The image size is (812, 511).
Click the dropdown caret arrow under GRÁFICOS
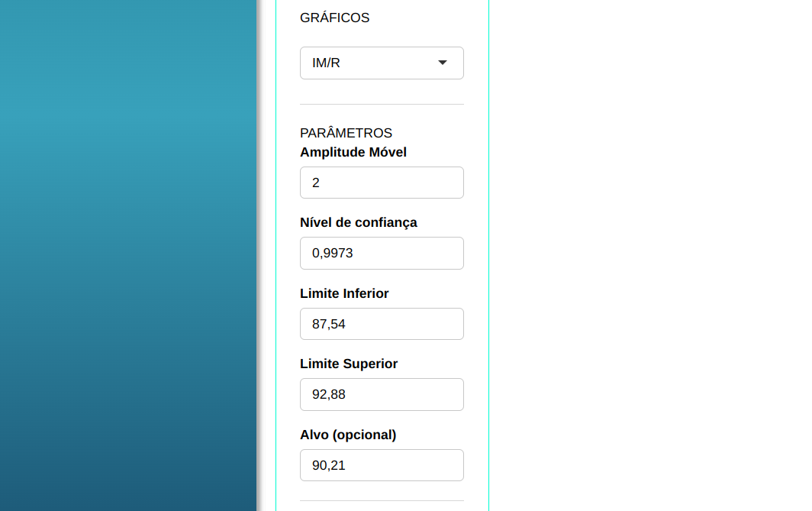pos(443,63)
